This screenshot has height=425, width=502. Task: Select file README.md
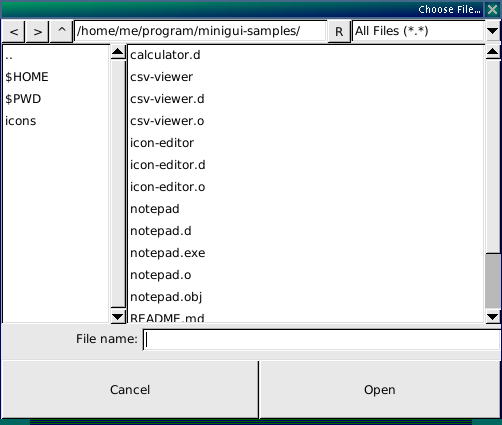coord(306,317)
